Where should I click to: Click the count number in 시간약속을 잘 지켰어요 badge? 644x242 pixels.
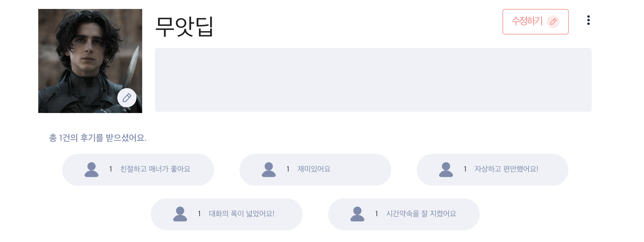(377, 214)
